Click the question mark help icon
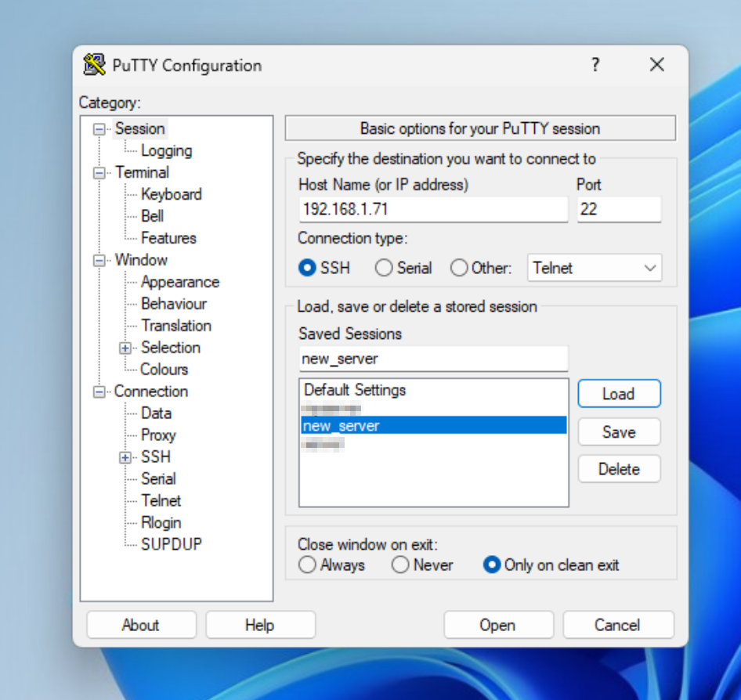 [x=595, y=65]
